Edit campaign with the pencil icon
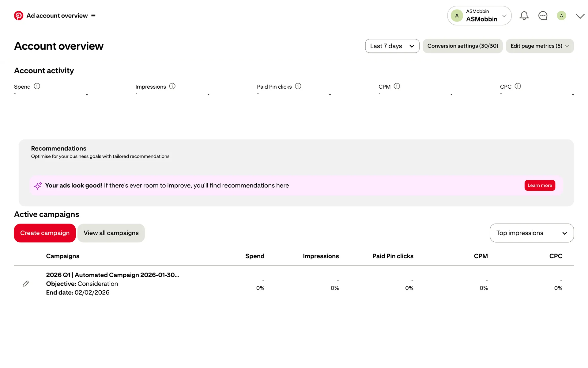Image resolution: width=588 pixels, height=368 pixels. coord(26,284)
